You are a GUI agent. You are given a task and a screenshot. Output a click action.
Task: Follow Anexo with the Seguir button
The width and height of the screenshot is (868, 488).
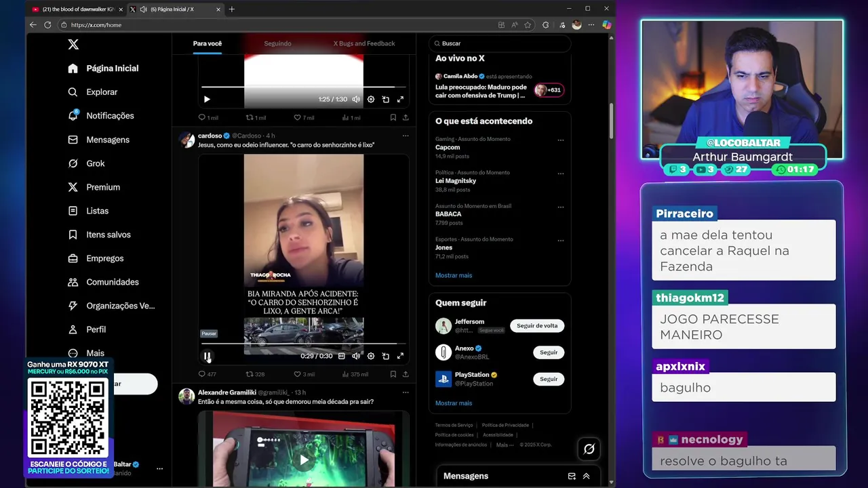coord(549,352)
